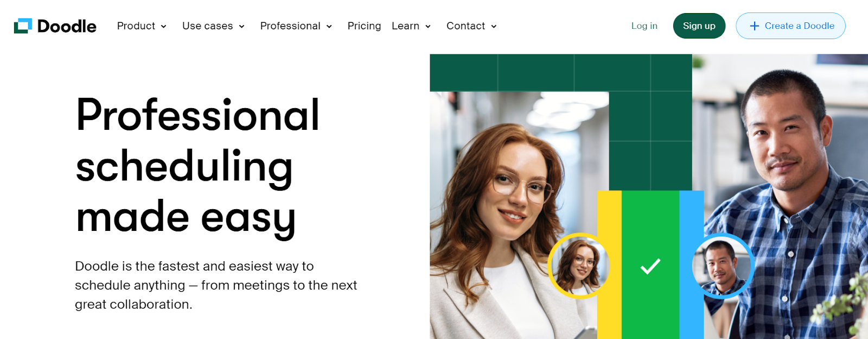Select the man's blue-ringed avatar circle

(x=723, y=266)
